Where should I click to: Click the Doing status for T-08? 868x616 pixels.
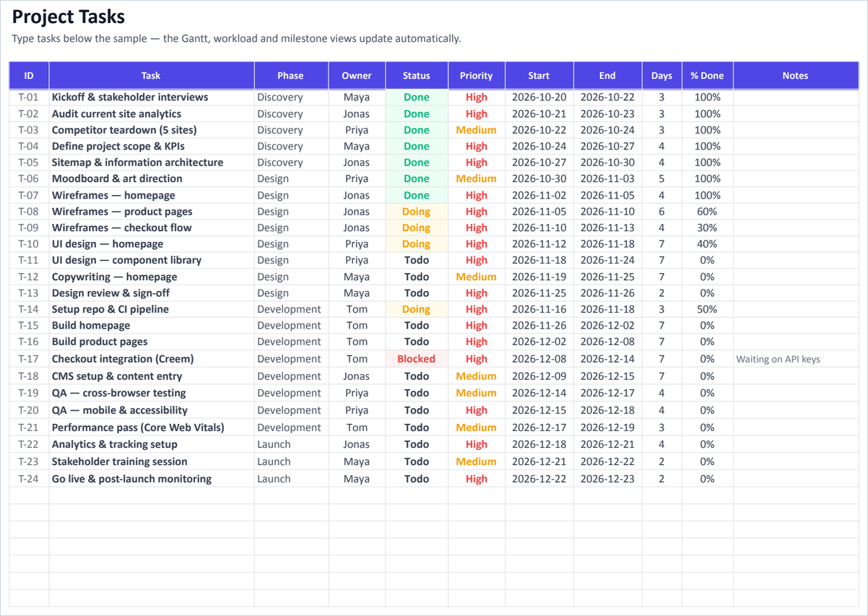[417, 212]
